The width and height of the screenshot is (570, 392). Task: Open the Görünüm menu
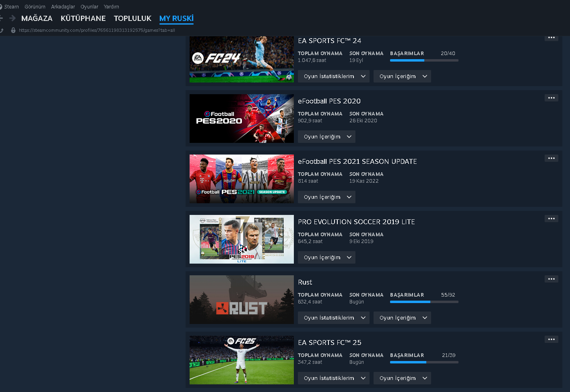35,7
